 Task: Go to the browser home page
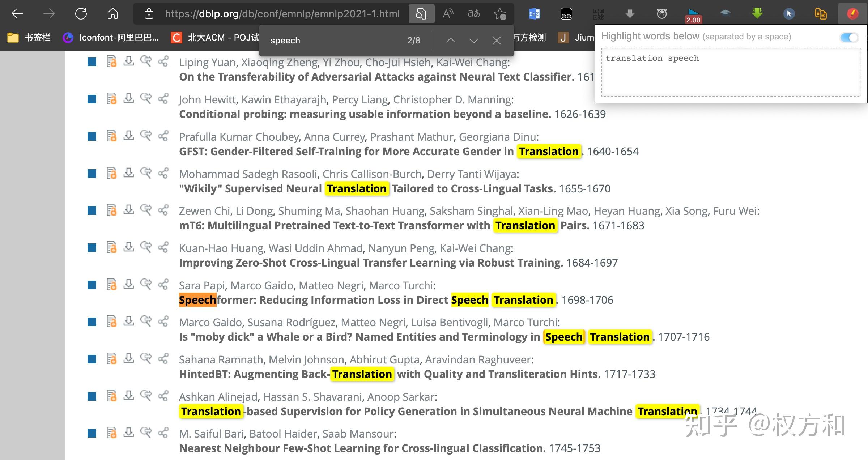(113, 14)
